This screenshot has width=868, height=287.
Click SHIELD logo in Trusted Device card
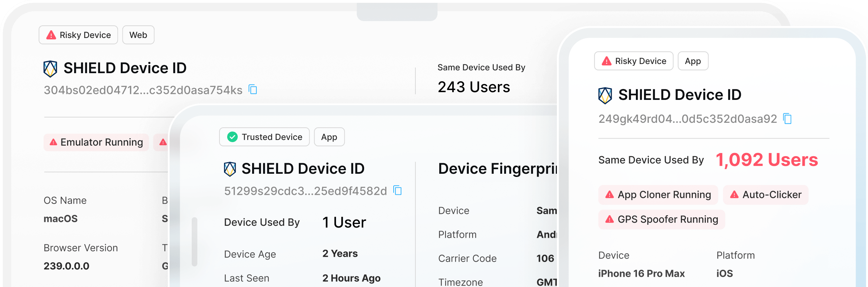230,169
